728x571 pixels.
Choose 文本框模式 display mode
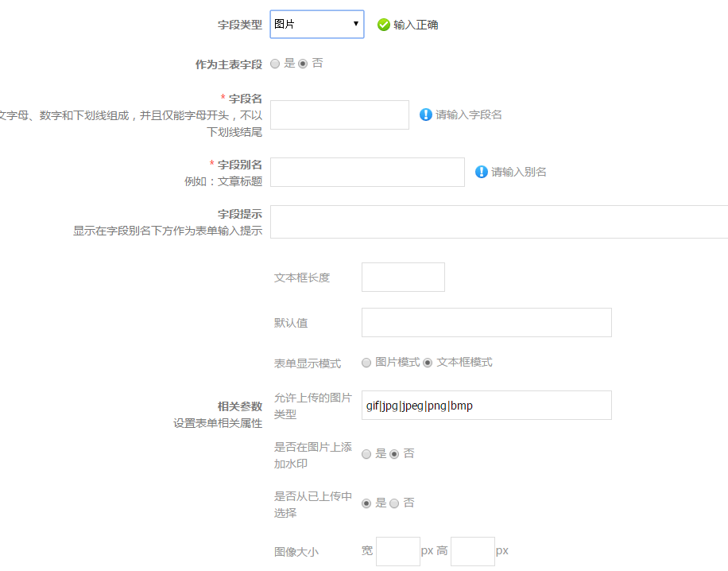428,363
